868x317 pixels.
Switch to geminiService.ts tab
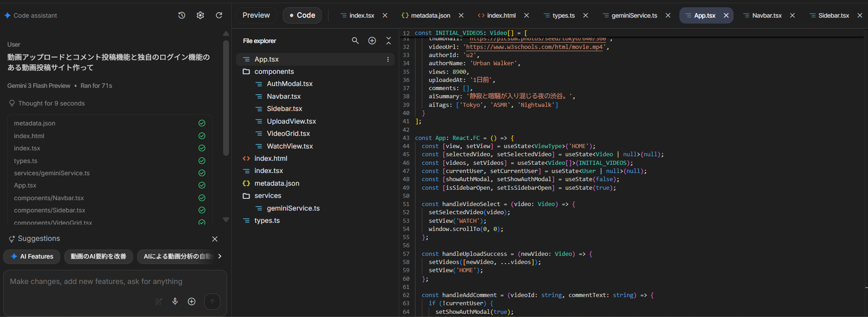634,15
